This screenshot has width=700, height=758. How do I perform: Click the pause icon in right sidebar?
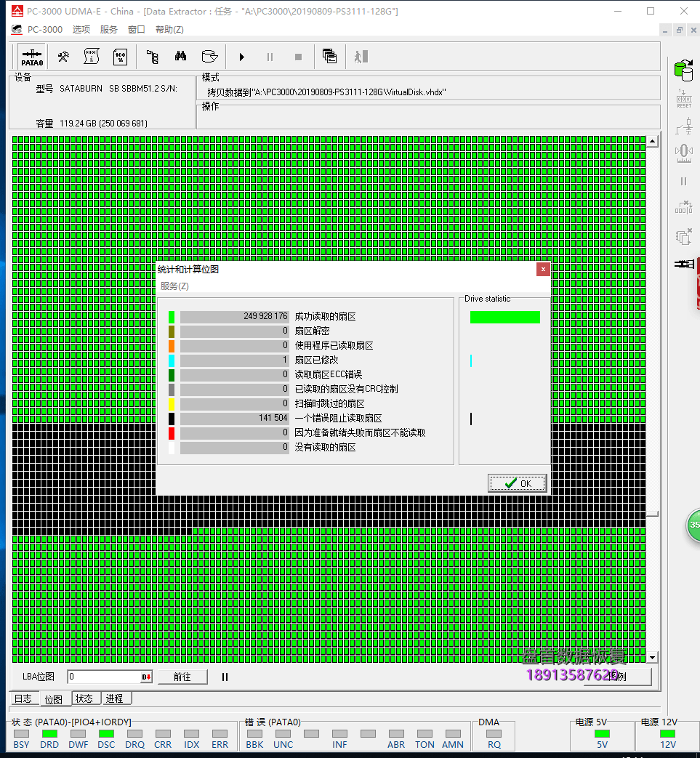(x=683, y=181)
